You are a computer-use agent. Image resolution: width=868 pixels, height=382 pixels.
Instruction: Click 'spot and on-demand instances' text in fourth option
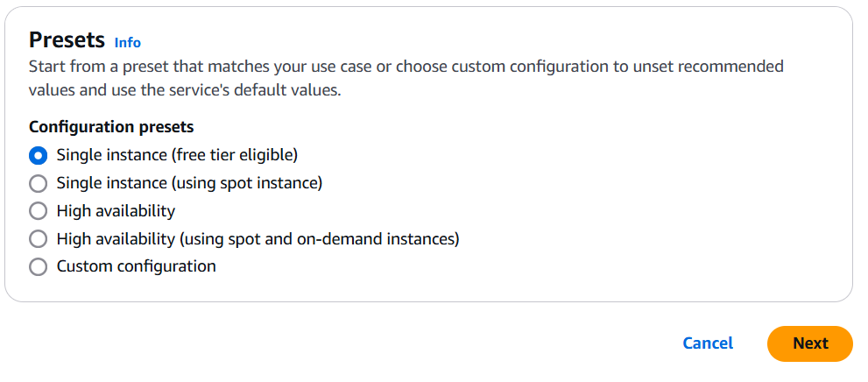[x=355, y=238]
